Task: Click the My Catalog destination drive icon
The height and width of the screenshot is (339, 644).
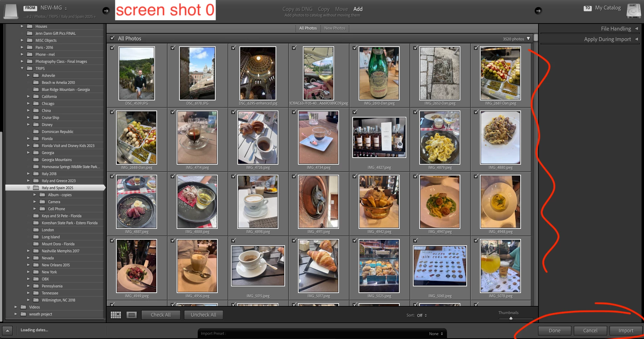Action: click(633, 11)
